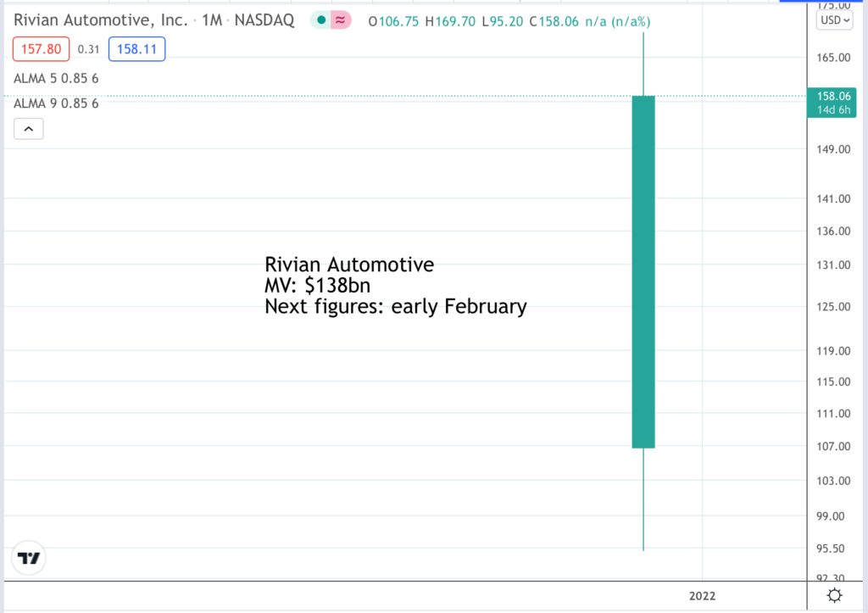The height and width of the screenshot is (613, 868).
Task: Click the 141.00 price scale label
Action: [x=833, y=198]
